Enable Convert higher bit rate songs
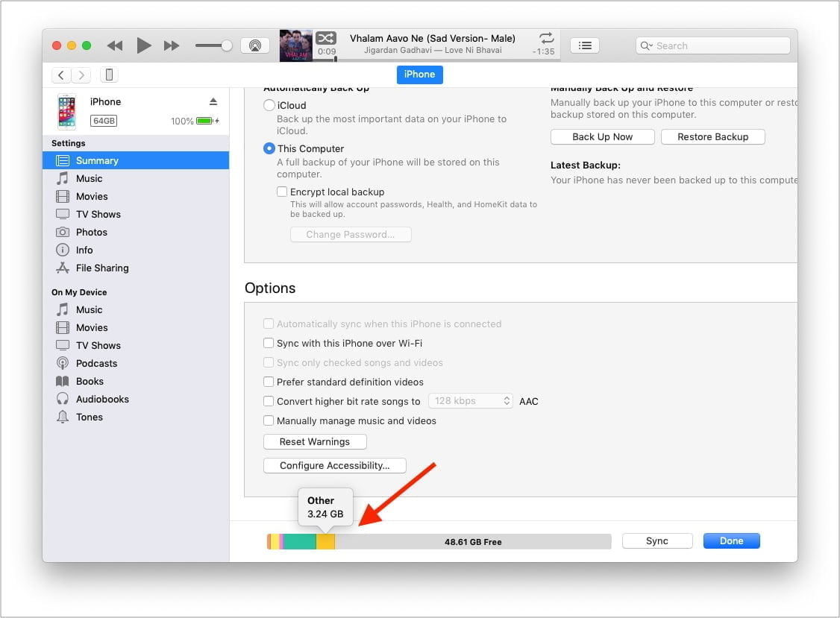 (x=269, y=401)
